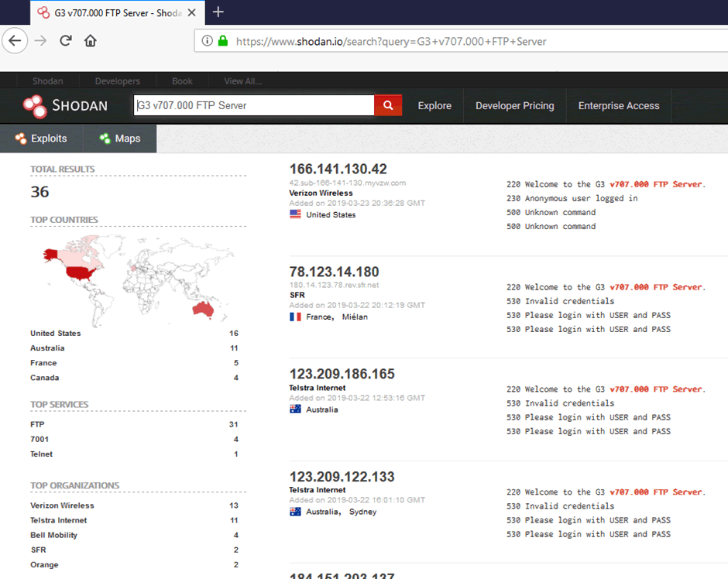Click the total results count 36

(40, 192)
